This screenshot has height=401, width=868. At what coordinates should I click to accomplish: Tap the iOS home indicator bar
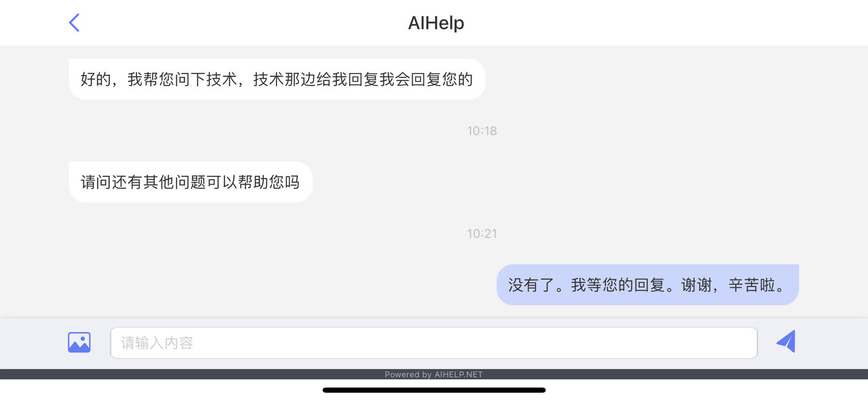coord(434,390)
